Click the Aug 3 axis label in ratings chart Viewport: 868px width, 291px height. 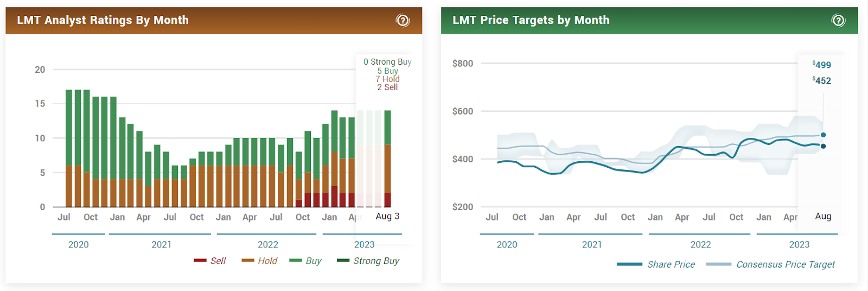[387, 216]
